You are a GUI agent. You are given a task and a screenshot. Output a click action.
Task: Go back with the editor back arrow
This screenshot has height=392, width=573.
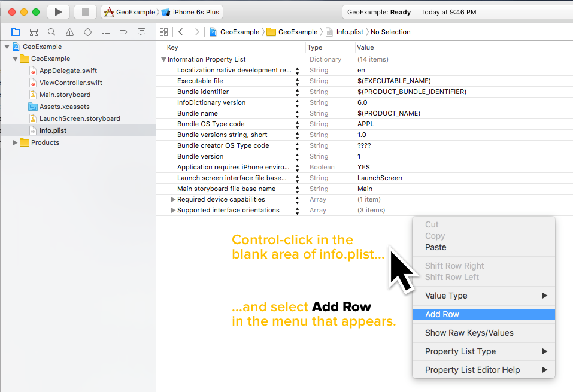tap(181, 32)
